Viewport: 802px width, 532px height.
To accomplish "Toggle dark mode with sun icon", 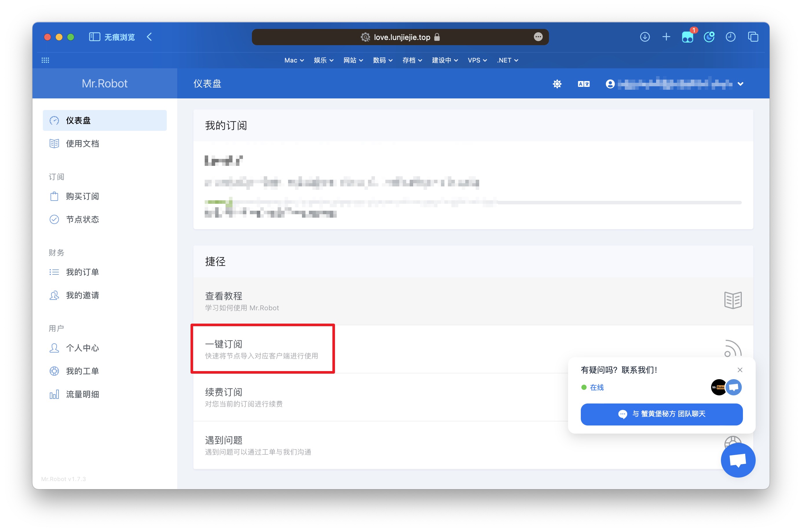I will pyautogui.click(x=557, y=84).
